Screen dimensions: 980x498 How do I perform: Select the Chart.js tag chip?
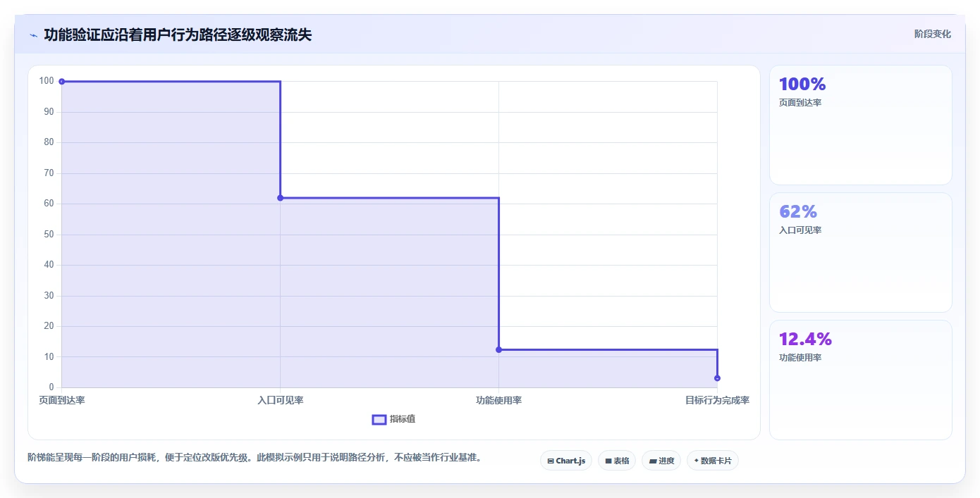pyautogui.click(x=566, y=461)
